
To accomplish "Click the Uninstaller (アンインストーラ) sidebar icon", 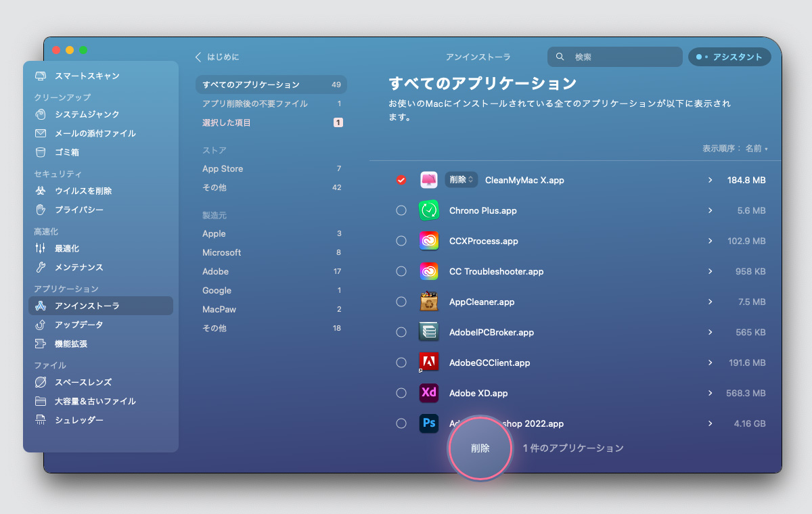I will tap(41, 306).
